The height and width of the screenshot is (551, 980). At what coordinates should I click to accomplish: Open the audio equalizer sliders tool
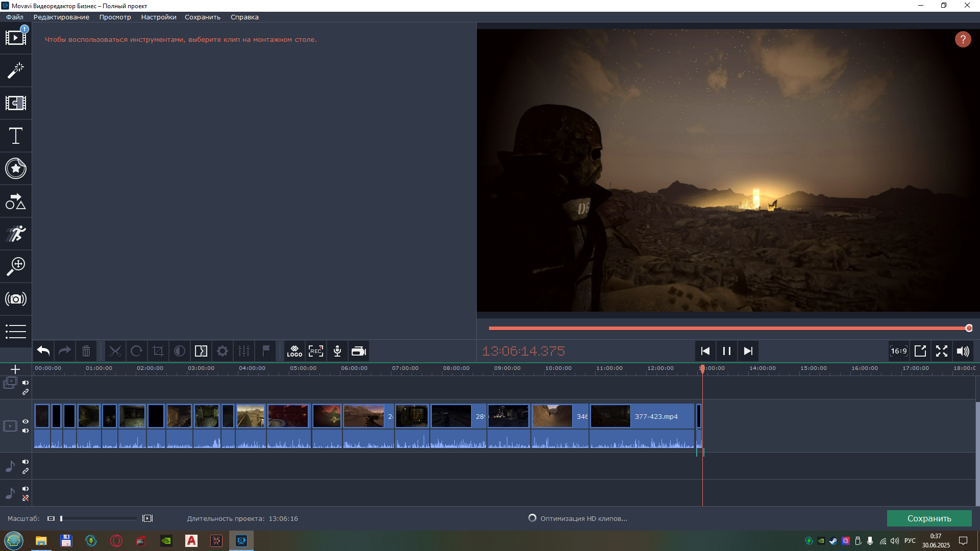[x=244, y=351]
